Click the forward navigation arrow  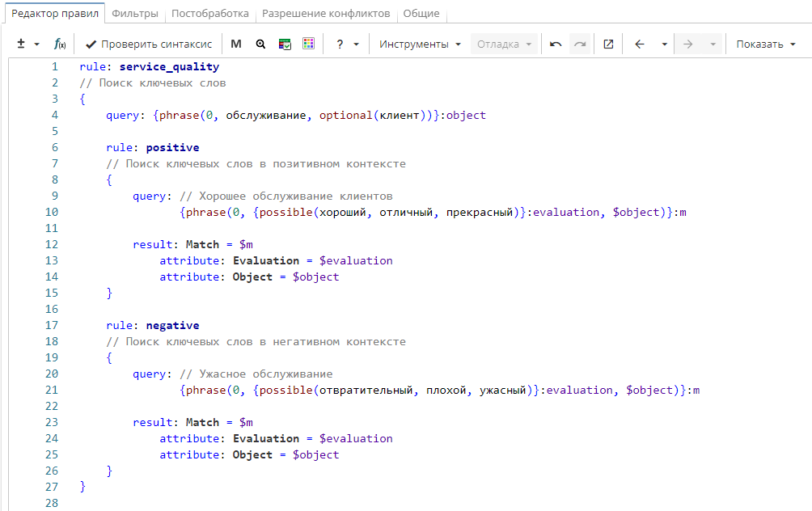687,44
